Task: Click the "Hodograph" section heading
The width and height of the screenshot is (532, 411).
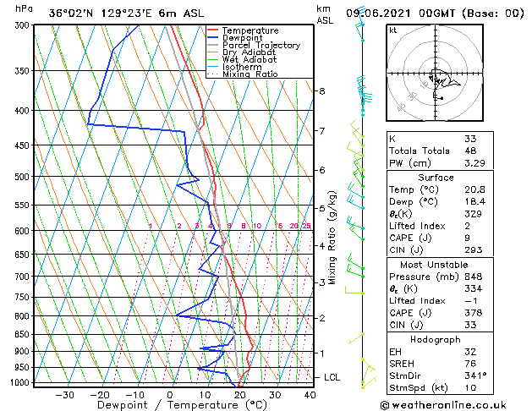Action: tap(436, 340)
